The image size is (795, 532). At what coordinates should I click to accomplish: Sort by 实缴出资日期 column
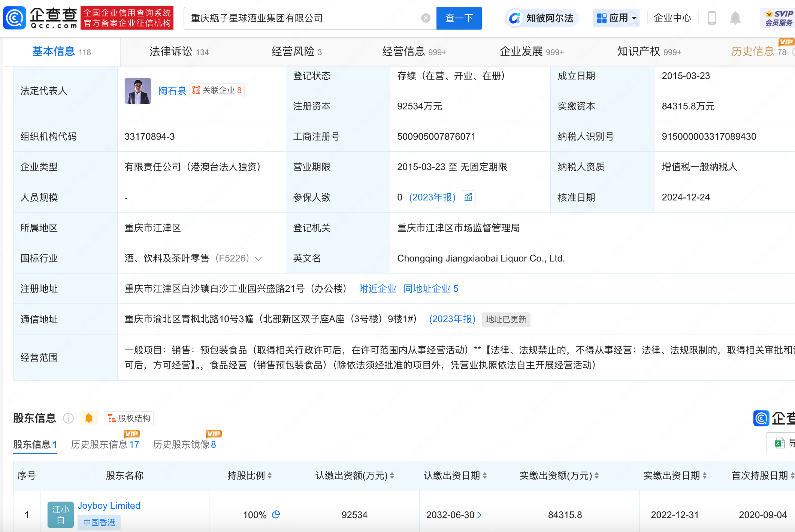tap(704, 475)
